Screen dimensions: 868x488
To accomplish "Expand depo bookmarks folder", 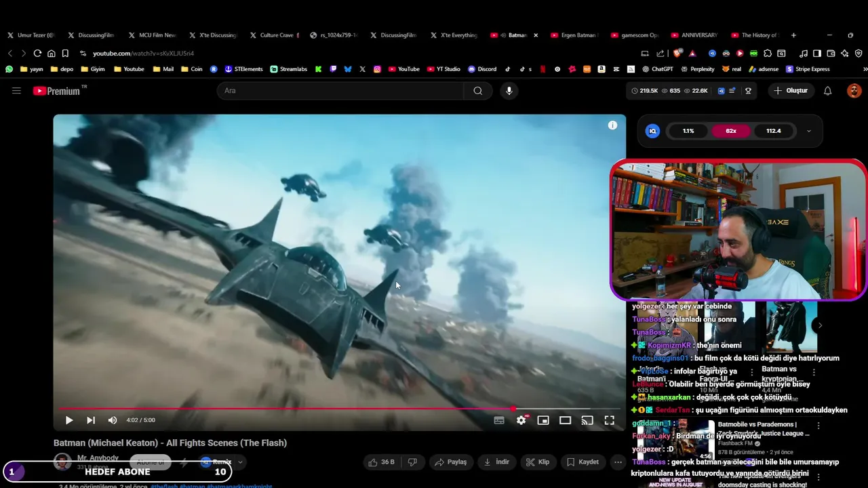I will (62, 69).
